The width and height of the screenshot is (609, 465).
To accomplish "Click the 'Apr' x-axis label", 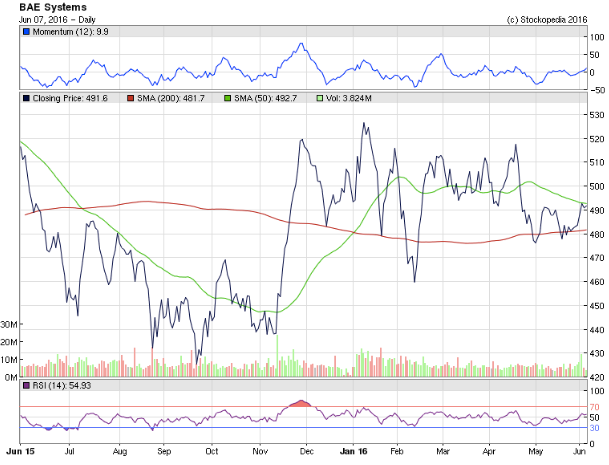I will point(489,451).
